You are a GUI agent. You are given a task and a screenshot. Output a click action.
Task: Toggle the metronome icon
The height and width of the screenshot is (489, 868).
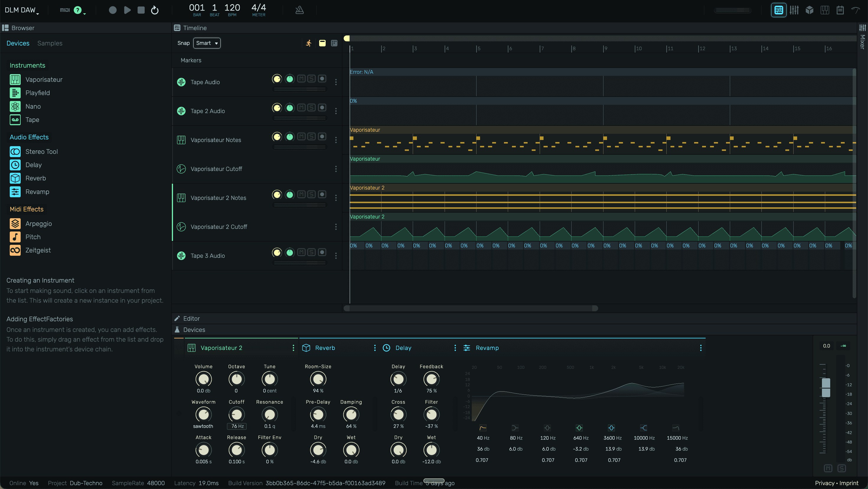coord(300,10)
